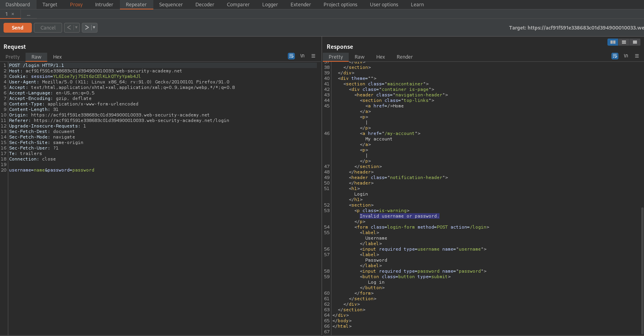644x336 pixels.
Task: Go forward to next request in history
Action: coord(87,28)
